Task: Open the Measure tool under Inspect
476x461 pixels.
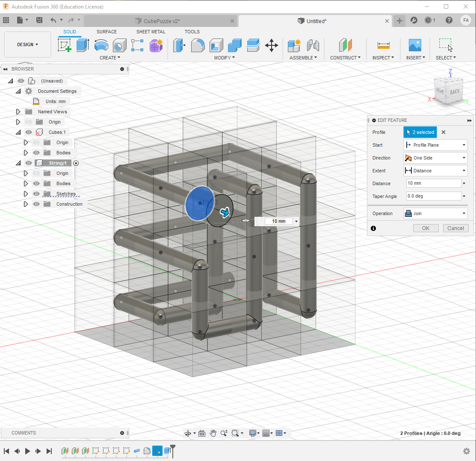Action: tap(382, 45)
